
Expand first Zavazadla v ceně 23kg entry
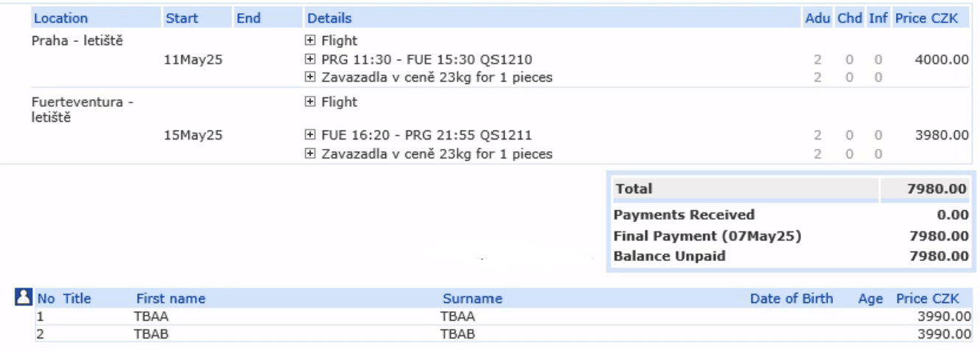click(x=310, y=77)
